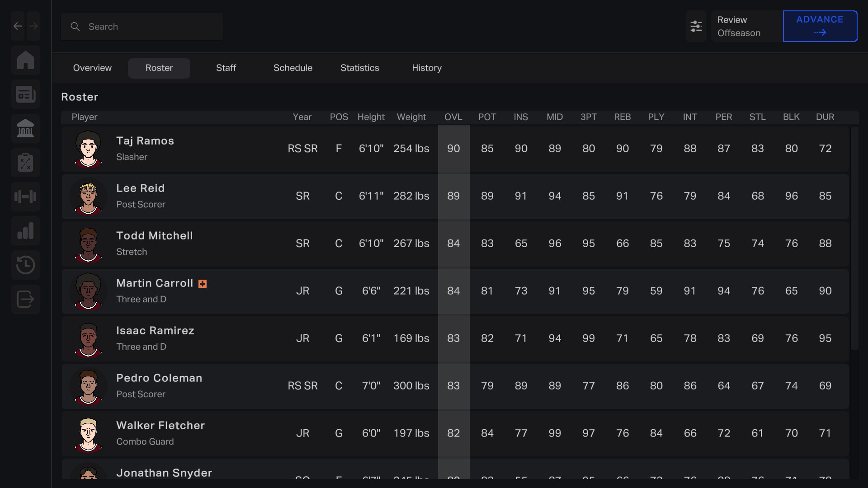Open the sliders settings icon

click(696, 26)
